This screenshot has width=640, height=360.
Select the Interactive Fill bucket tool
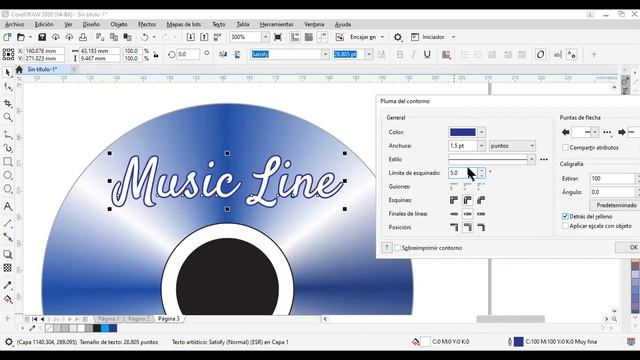pos(7,300)
